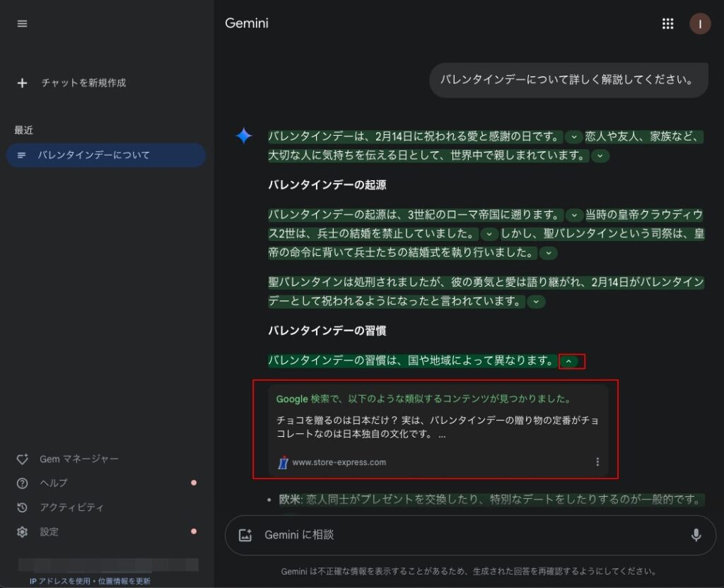Open Gem マネージャー
724x588 pixels.
[79, 459]
